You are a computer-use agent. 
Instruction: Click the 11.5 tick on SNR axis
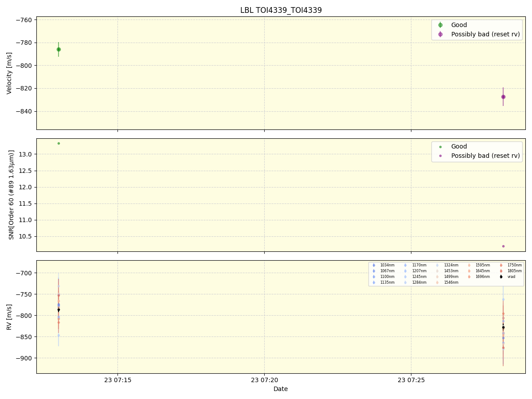[25, 203]
